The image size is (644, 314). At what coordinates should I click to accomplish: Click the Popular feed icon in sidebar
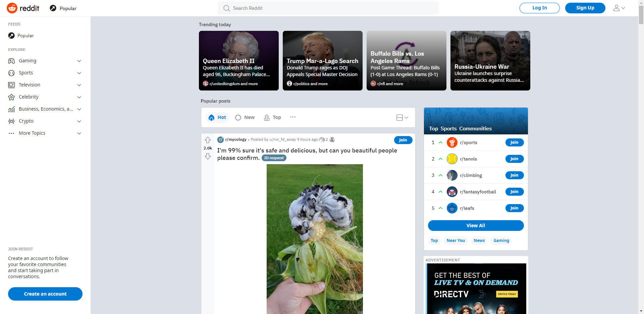click(x=11, y=36)
